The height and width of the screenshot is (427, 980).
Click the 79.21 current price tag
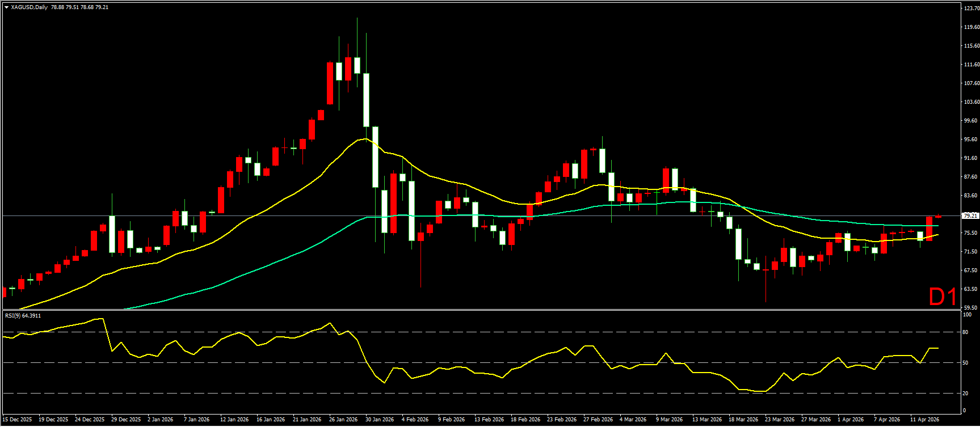tap(970, 215)
